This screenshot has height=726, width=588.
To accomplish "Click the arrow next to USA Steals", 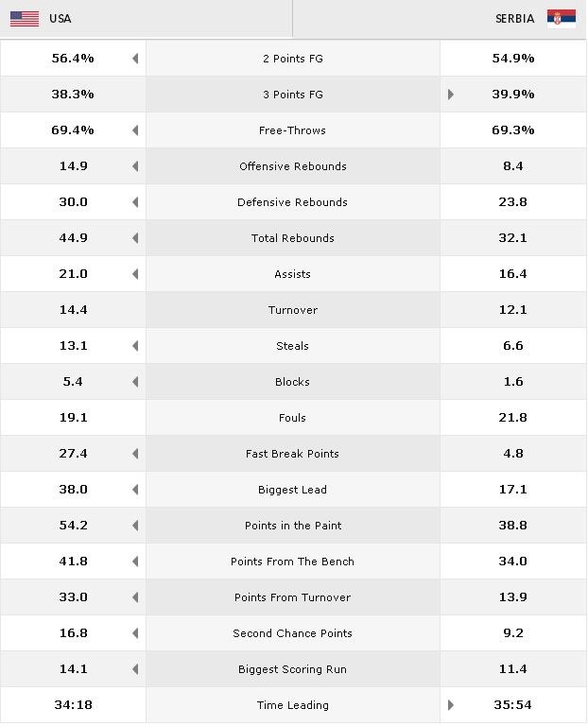I will (135, 346).
